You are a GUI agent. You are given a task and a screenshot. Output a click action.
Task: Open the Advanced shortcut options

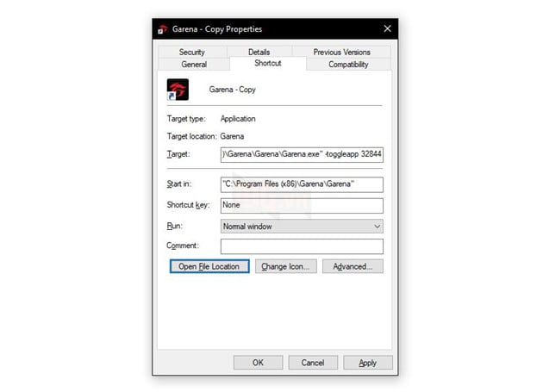pos(353,267)
